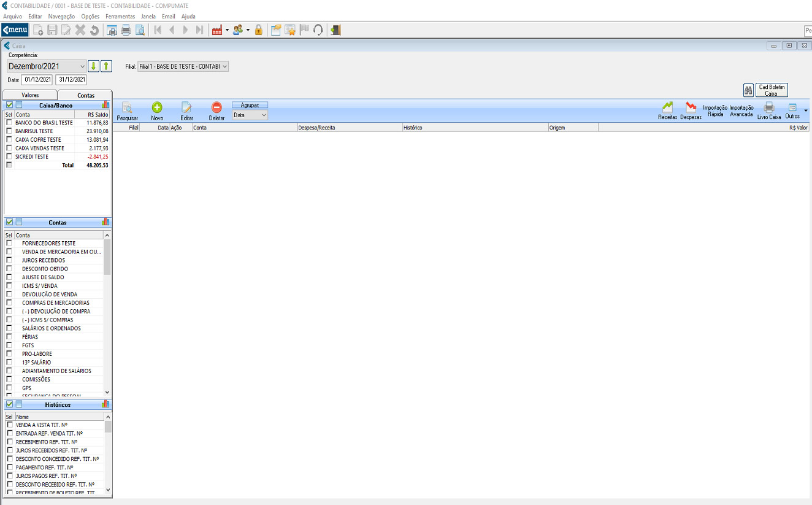The width and height of the screenshot is (812, 505).
Task: Click the binoculars search icon
Action: tap(748, 90)
